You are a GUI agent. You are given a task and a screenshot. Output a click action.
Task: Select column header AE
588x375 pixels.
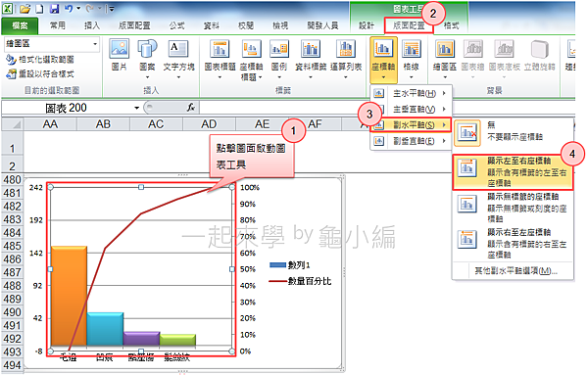coord(262,124)
